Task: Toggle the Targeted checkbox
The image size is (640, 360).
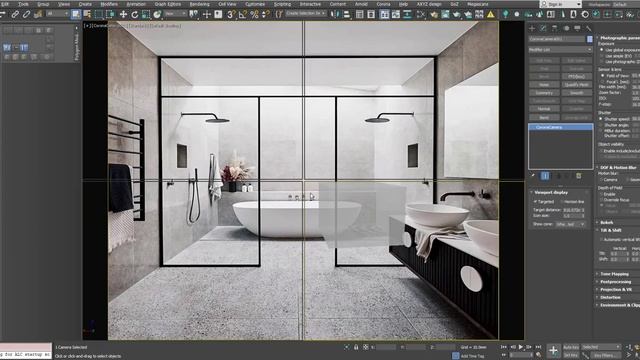Action: [x=536, y=202]
